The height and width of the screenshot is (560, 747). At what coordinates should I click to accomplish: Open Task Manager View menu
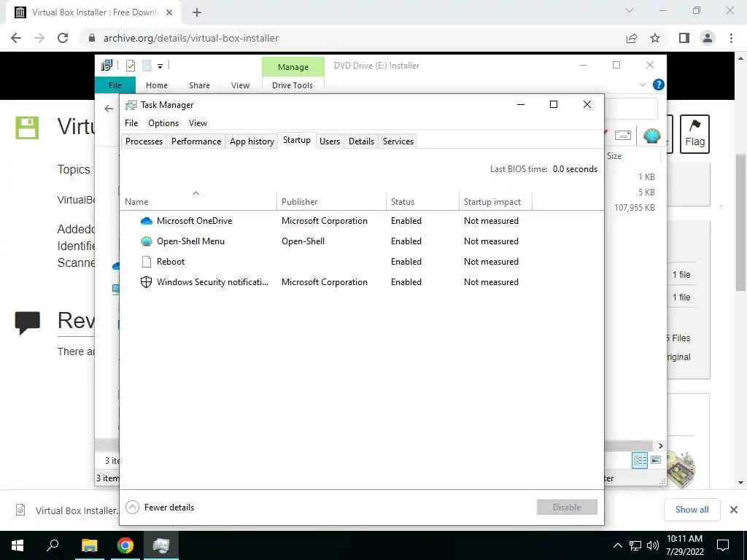pyautogui.click(x=198, y=122)
